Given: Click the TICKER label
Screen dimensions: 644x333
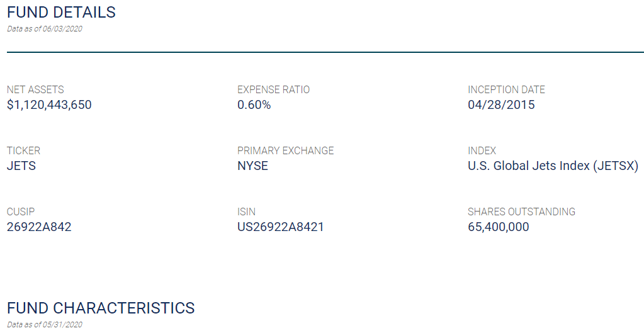Looking at the screenshot, I should pos(23,150).
